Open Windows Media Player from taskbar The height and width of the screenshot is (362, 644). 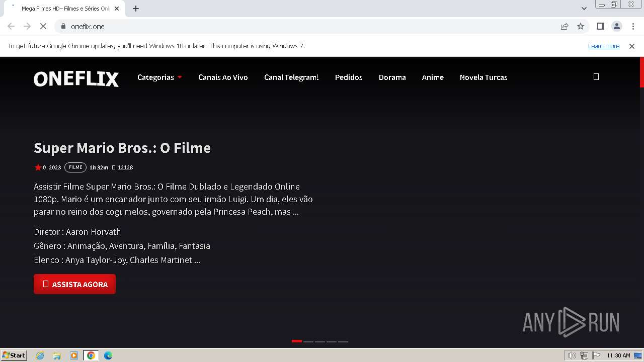(74, 355)
